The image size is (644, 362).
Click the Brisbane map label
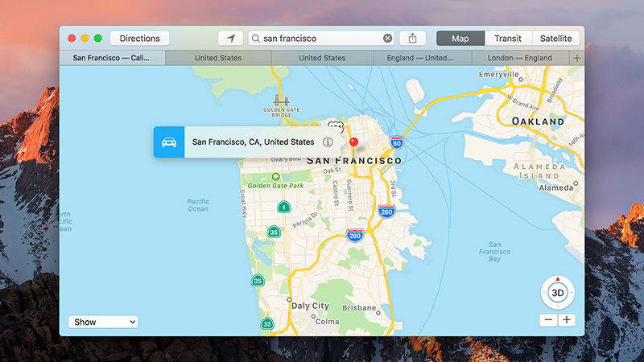pyautogui.click(x=359, y=308)
